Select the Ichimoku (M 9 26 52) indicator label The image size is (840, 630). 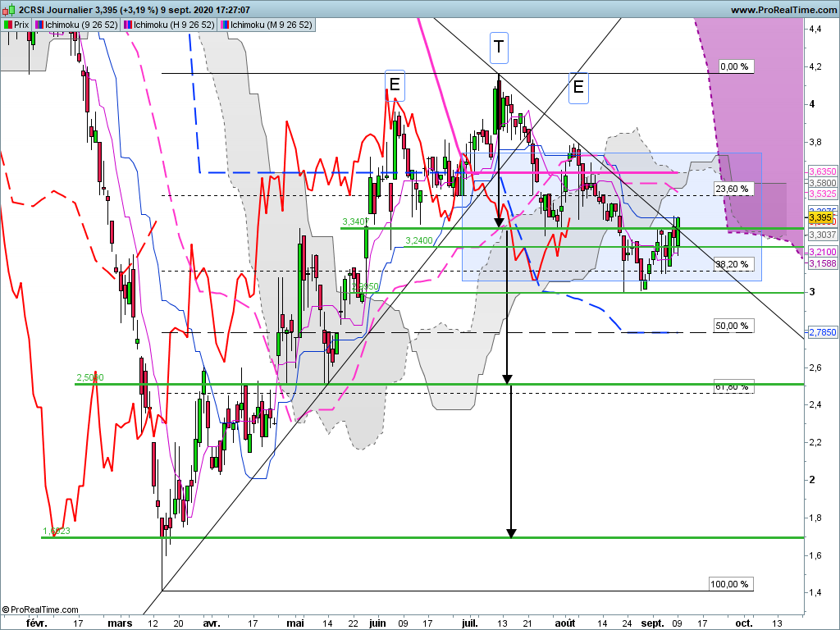(271, 25)
